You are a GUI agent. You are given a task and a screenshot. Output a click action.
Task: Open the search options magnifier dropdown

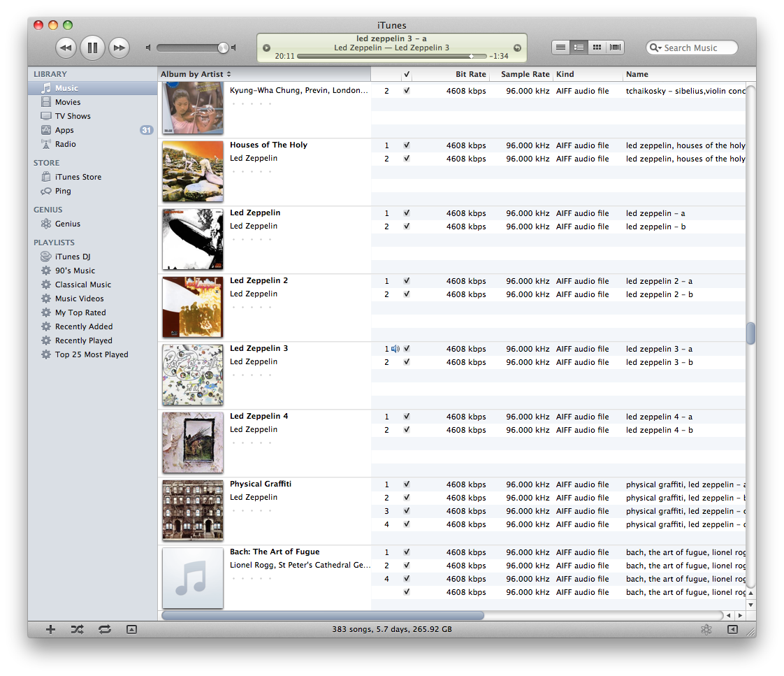pos(655,48)
